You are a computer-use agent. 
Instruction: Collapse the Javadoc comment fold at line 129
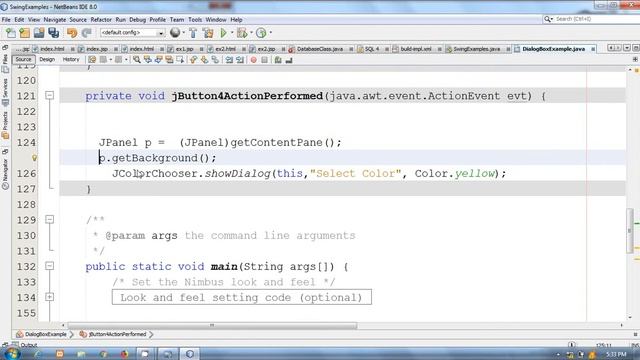[x=49, y=220]
